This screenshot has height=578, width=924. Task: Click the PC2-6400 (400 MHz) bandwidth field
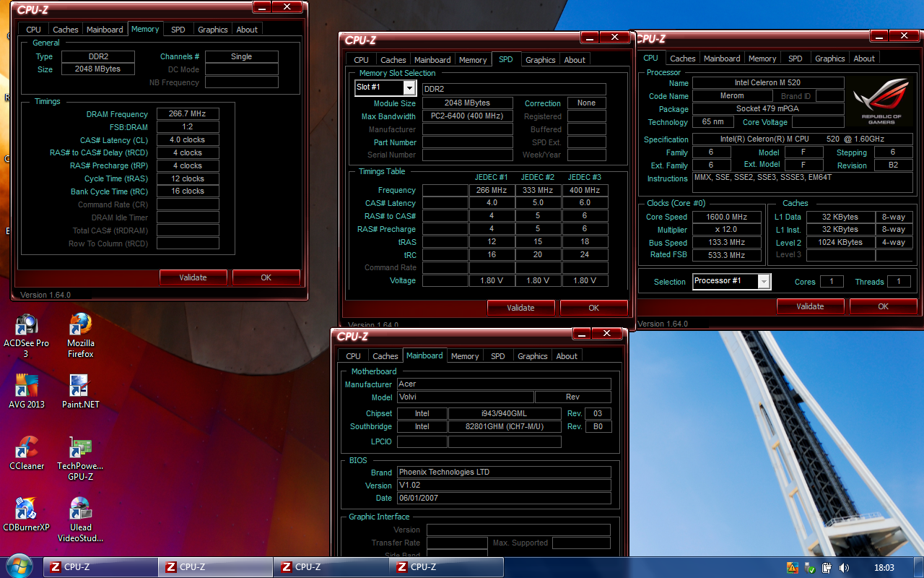tap(467, 116)
